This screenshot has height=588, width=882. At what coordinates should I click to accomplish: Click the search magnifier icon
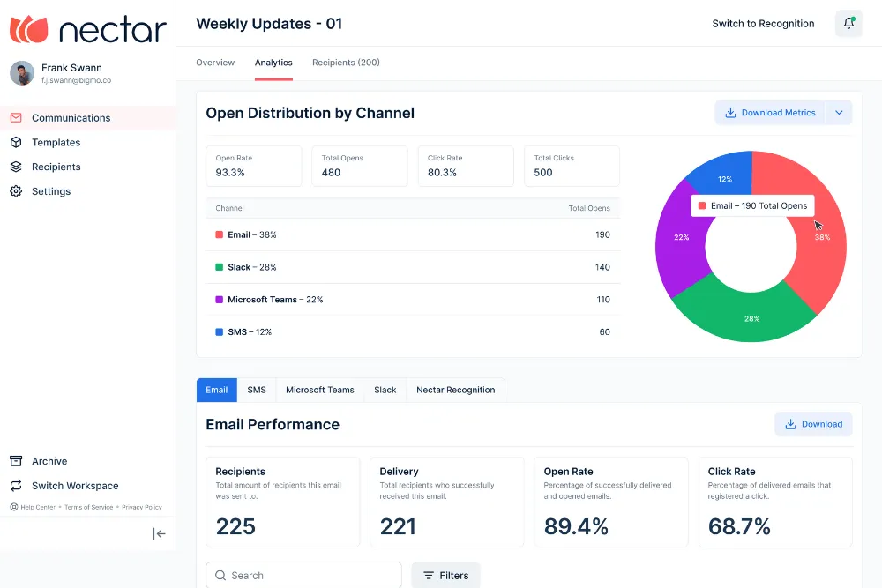[220, 575]
